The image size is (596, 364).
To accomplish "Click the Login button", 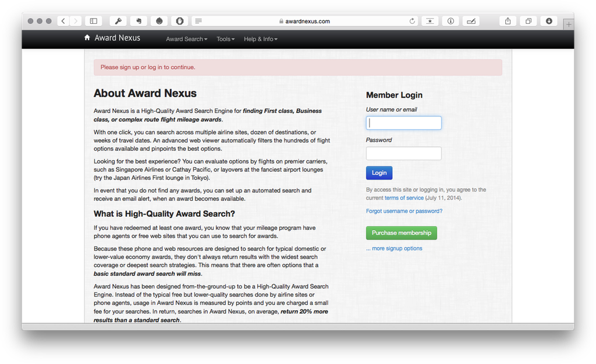I will [379, 173].
